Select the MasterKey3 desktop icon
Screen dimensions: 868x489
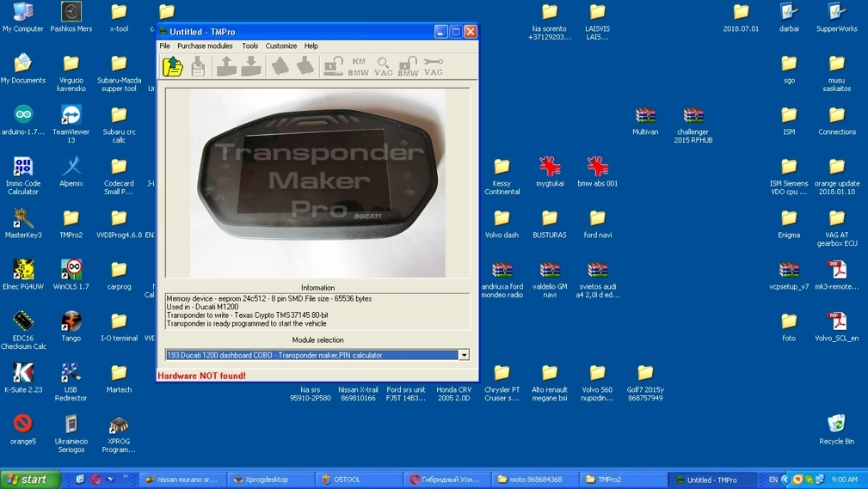(23, 223)
